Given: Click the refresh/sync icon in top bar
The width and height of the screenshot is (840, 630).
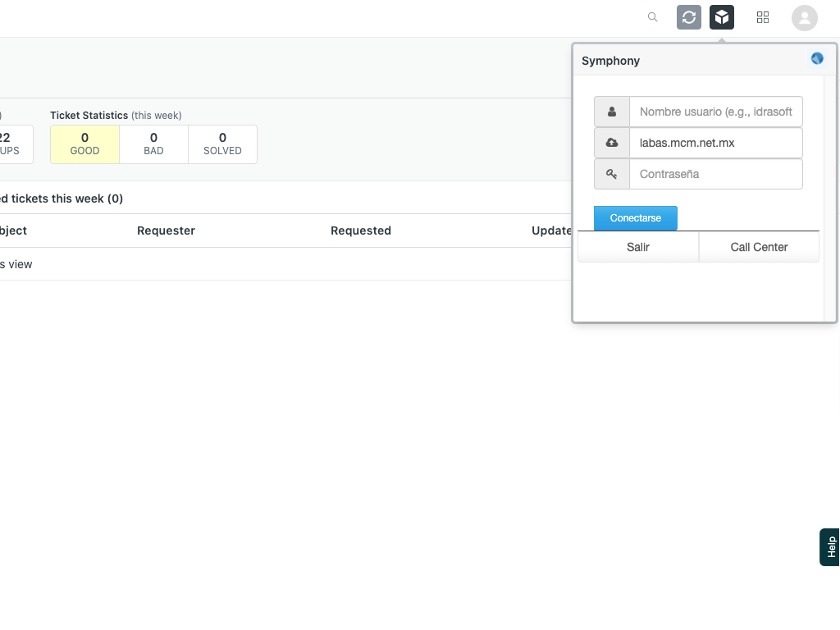Looking at the screenshot, I should (689, 17).
